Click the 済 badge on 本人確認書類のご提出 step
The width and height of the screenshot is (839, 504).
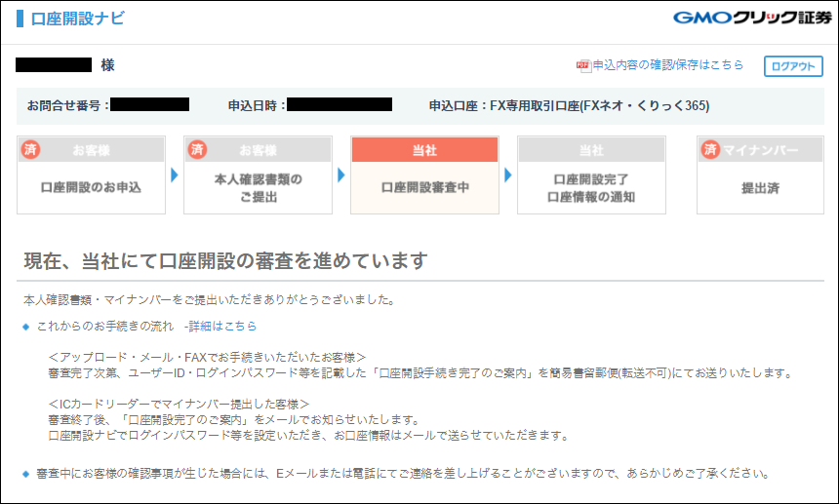[197, 149]
